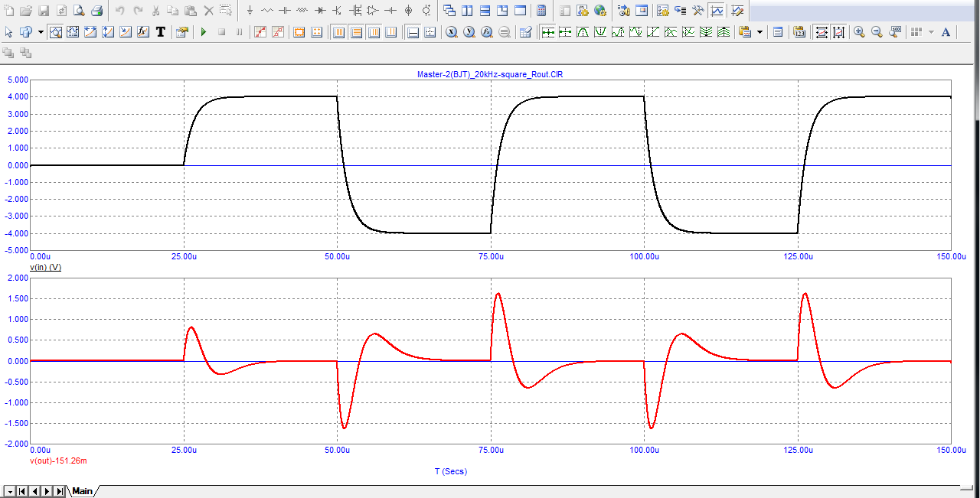Run the analysis with green play button

tap(204, 32)
